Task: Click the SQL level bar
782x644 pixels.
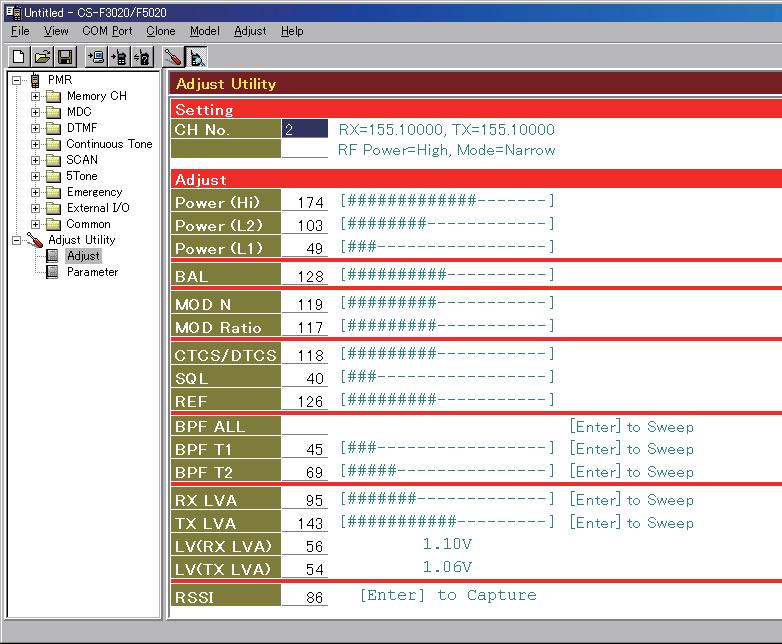Action: pos(447,377)
